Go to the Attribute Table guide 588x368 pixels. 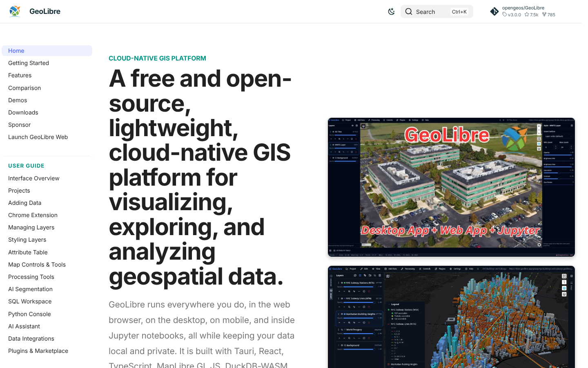tap(28, 252)
